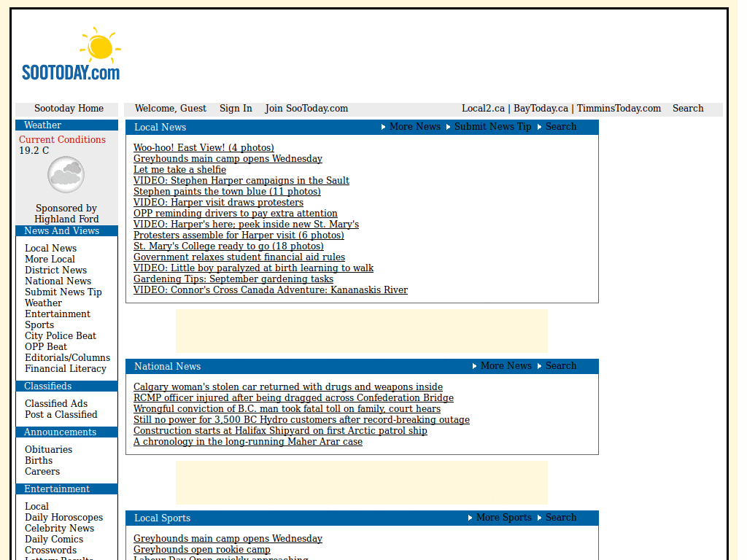Open 'VIDEO: Connor's Cross Canada Adventure: Kananaskis River'
Image resolution: width=747 pixels, height=560 pixels.
(x=271, y=290)
